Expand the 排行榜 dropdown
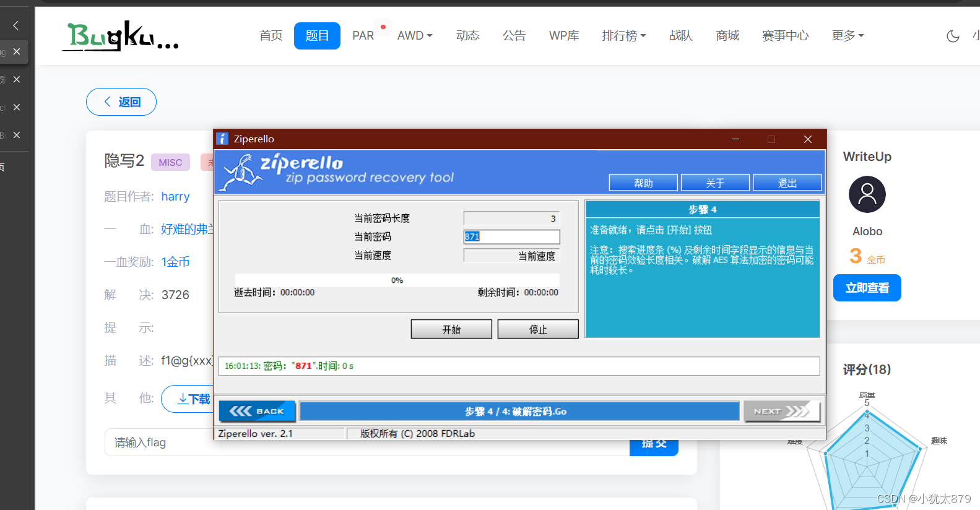Screen dimensions: 980x510 click(624, 36)
